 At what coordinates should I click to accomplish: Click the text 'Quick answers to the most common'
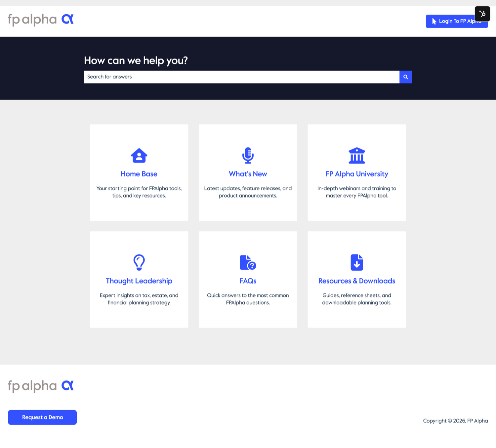tap(248, 295)
